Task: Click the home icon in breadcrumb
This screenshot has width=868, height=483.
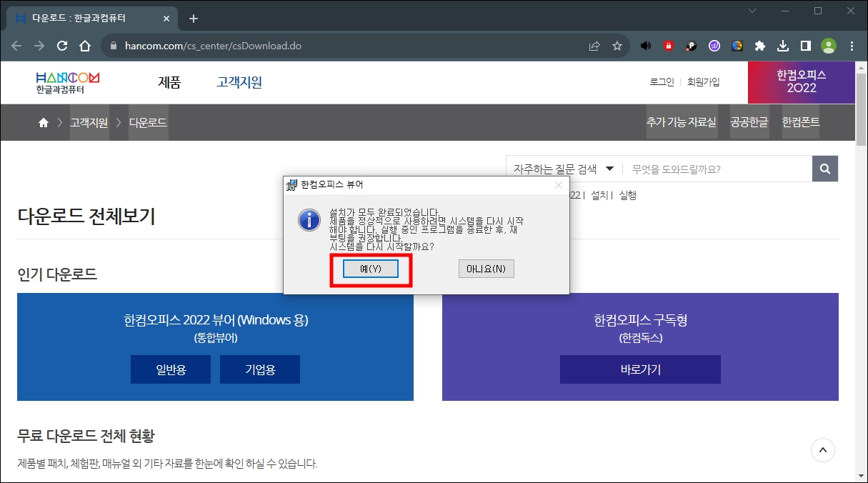Action: click(44, 123)
